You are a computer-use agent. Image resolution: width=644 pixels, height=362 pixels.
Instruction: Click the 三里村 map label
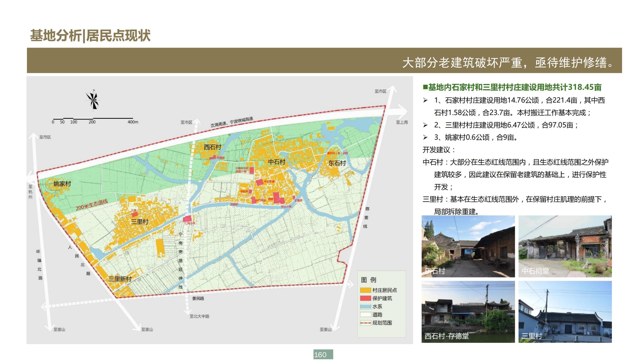[140, 222]
